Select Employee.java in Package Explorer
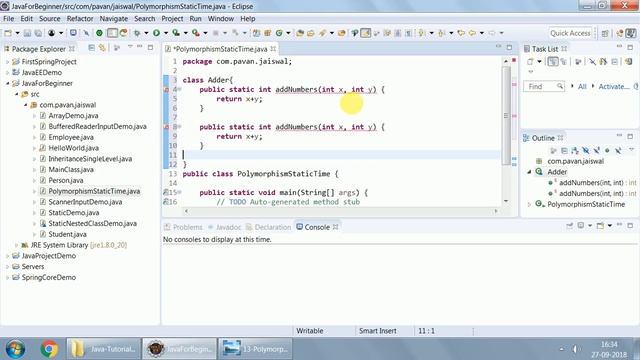Screen dimensions: 640x360 pyautogui.click(x=71, y=137)
